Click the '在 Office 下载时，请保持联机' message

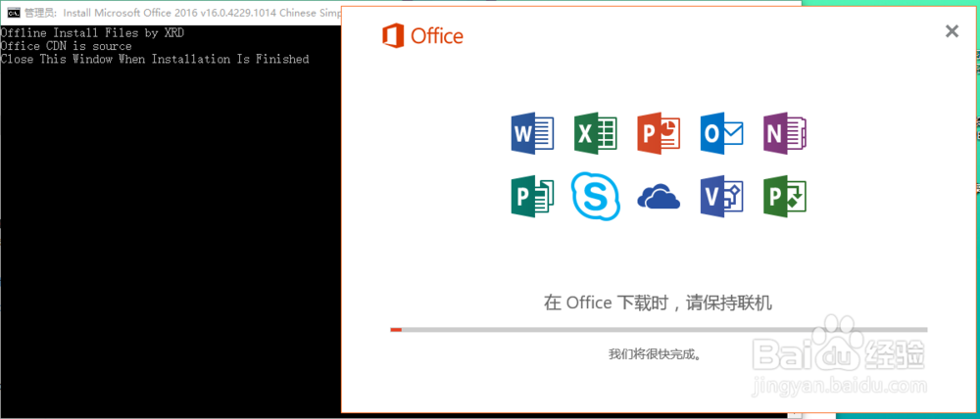point(659,303)
